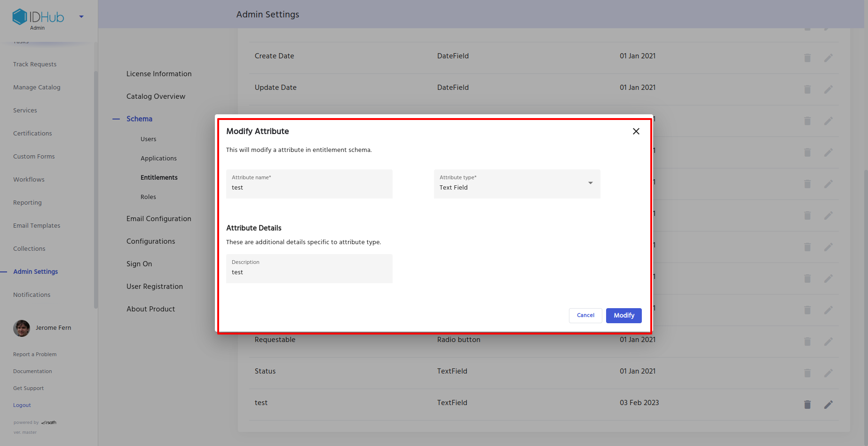Open Email Configuration settings
This screenshot has width=868, height=446.
158,219
